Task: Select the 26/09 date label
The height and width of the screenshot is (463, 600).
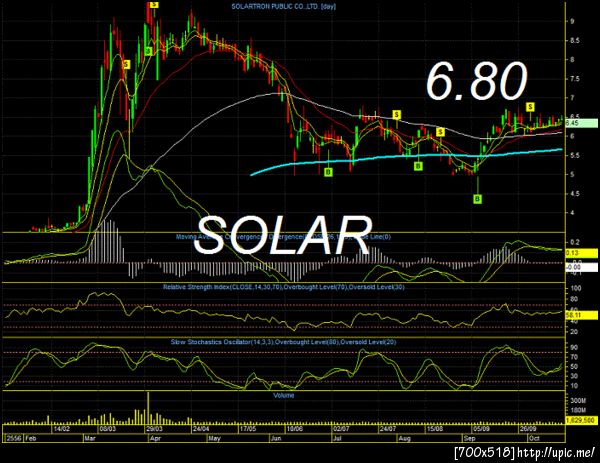Action: point(528,429)
